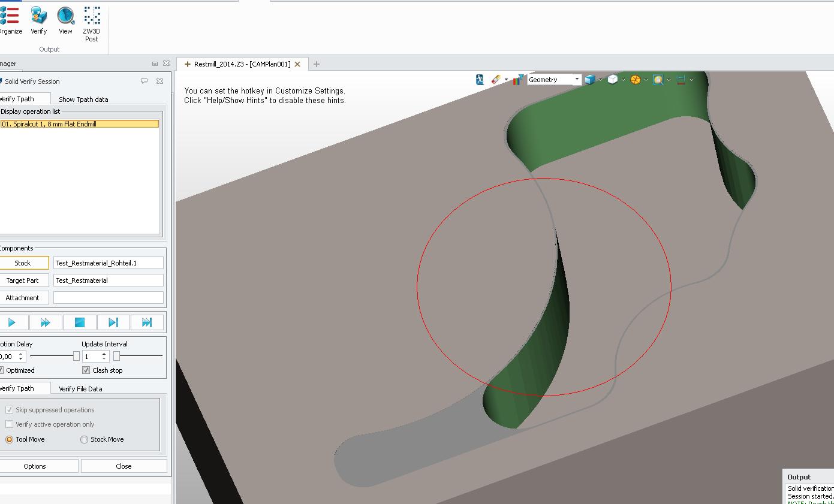834x504 pixels.
Task: Click the exit running-man icon
Action: 480,80
